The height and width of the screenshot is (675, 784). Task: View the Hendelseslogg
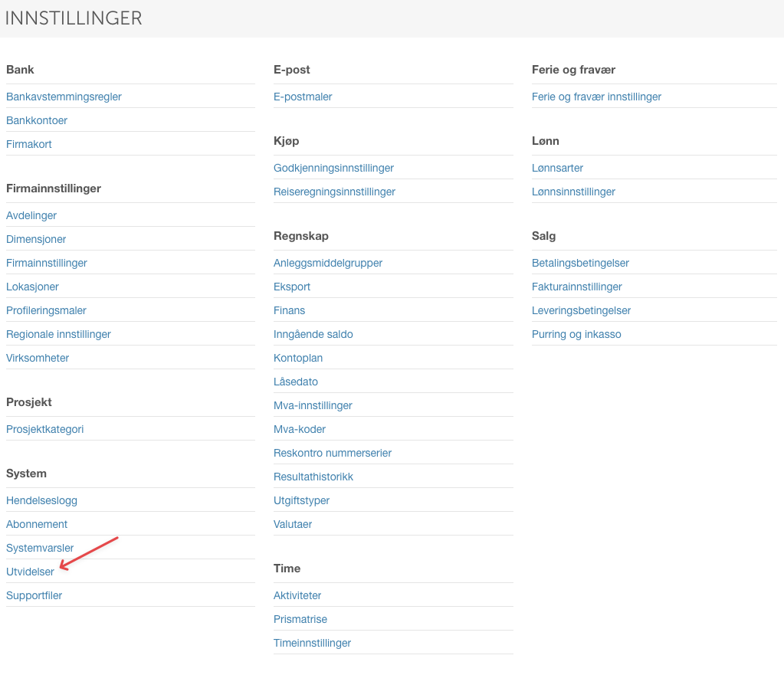click(x=41, y=500)
